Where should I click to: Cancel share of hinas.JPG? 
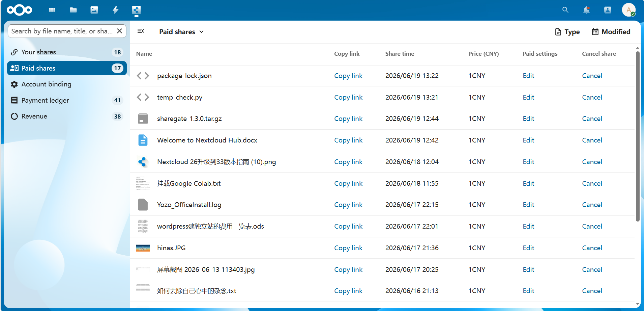pyautogui.click(x=592, y=248)
